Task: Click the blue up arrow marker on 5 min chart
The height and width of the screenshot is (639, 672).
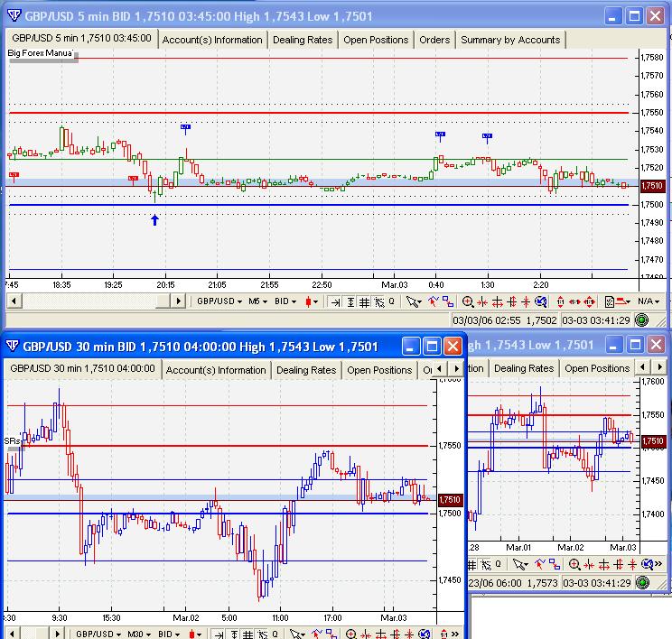Action: (154, 219)
